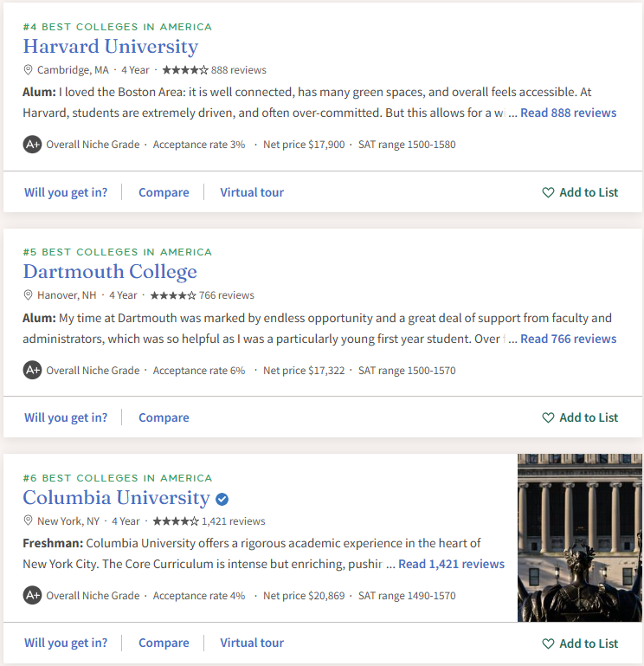The image size is (644, 666).
Task: Click the star rating for Harvard University
Action: 184,70
